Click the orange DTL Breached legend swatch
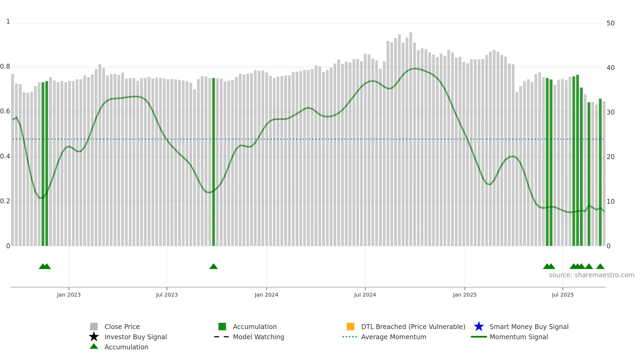The height and width of the screenshot is (362, 644). (350, 327)
